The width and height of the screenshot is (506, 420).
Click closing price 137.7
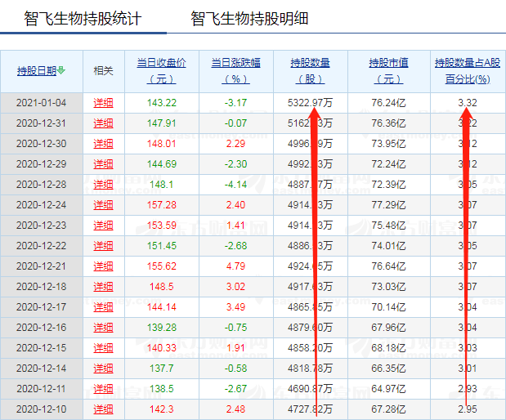point(162,369)
